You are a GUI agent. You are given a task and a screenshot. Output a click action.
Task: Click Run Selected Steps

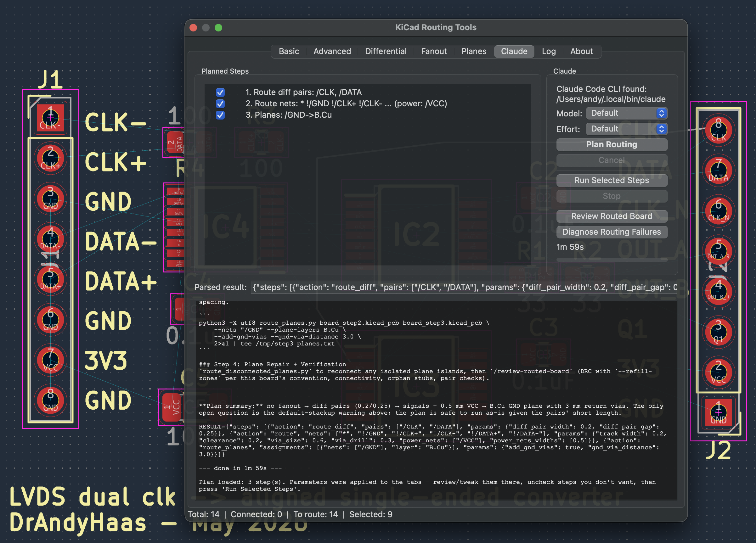pos(612,180)
